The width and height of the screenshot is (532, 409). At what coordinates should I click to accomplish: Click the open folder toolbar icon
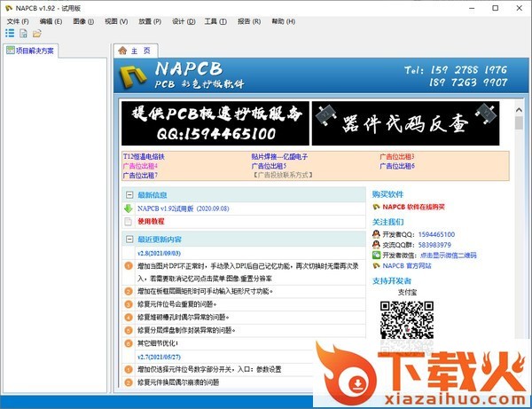pos(37,33)
